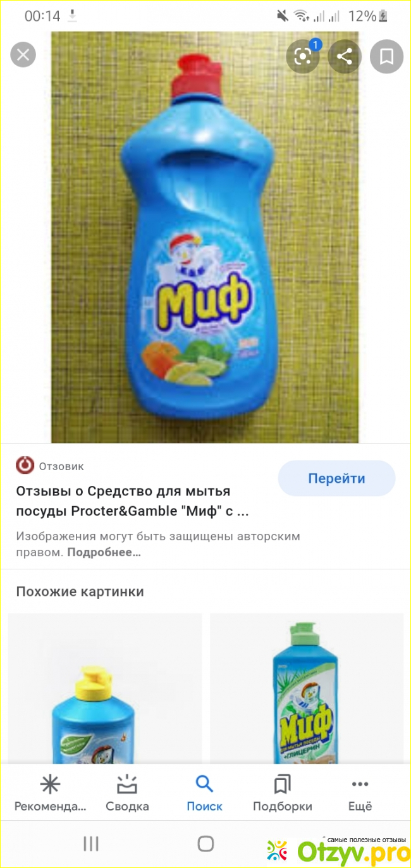Switch to the Рекоменда... tab

(x=50, y=794)
